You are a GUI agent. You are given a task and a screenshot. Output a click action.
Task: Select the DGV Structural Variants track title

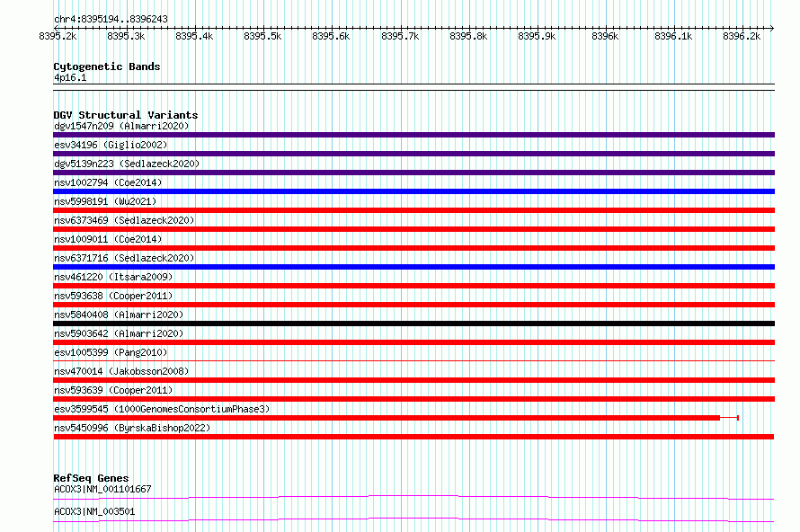(x=126, y=115)
